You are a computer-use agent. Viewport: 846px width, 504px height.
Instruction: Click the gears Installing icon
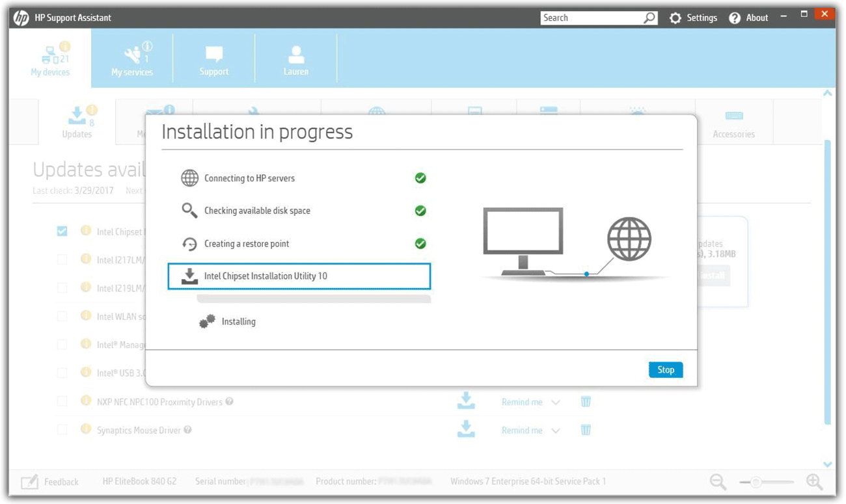click(207, 321)
